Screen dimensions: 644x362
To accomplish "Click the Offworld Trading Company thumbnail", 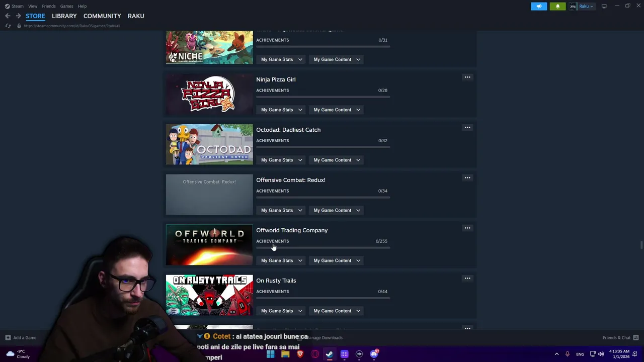I will pos(209,245).
